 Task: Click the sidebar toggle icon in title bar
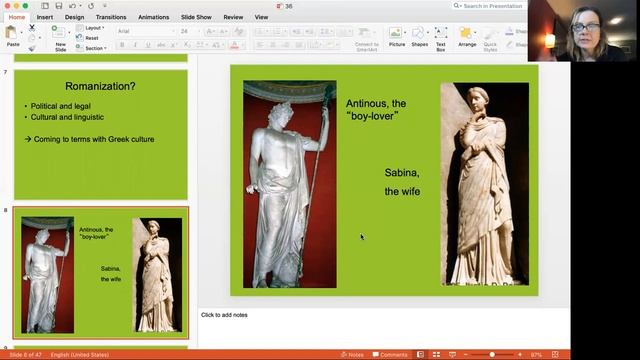pyautogui.click(x=45, y=6)
